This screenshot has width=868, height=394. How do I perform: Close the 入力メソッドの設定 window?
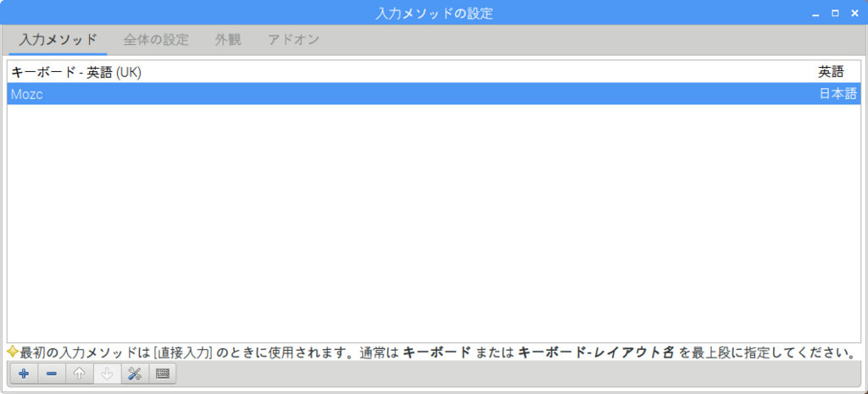854,14
